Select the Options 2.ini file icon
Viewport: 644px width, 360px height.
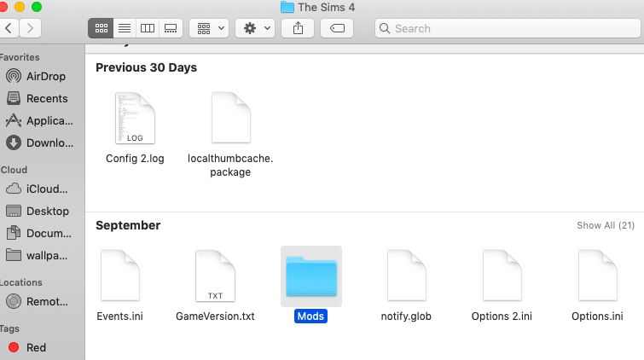pos(502,276)
